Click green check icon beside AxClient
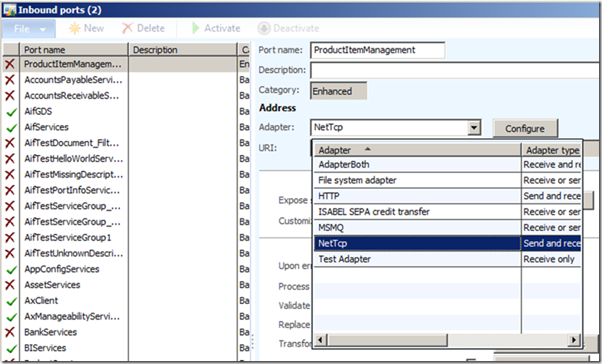Screen dimensions: 602x364 pyautogui.click(x=10, y=300)
